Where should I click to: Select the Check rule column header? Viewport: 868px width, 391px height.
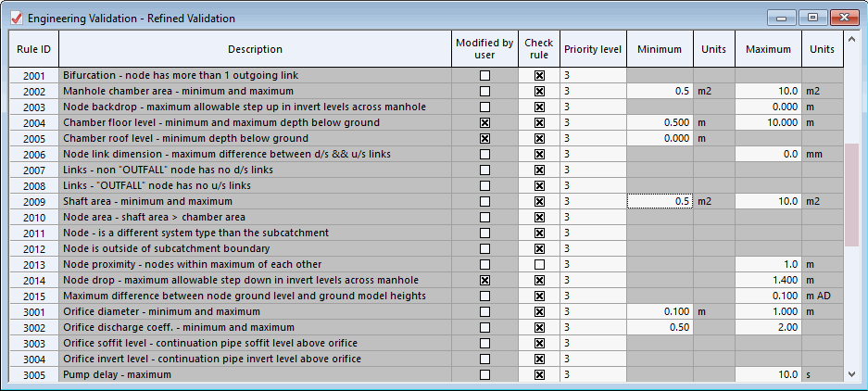539,49
